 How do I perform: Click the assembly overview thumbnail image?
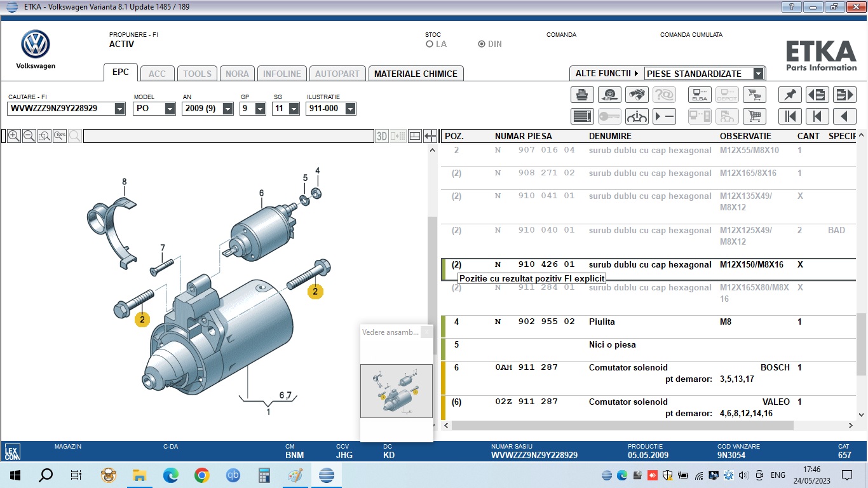(x=396, y=391)
